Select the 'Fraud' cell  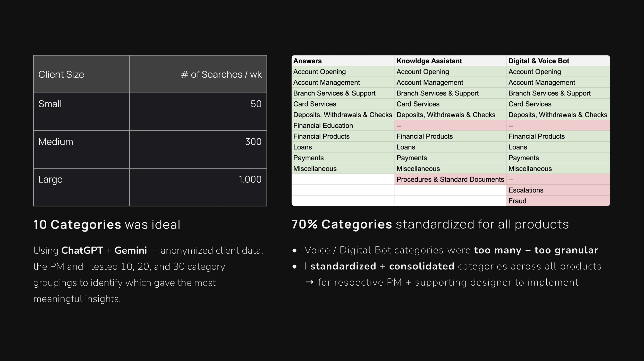pyautogui.click(x=558, y=201)
